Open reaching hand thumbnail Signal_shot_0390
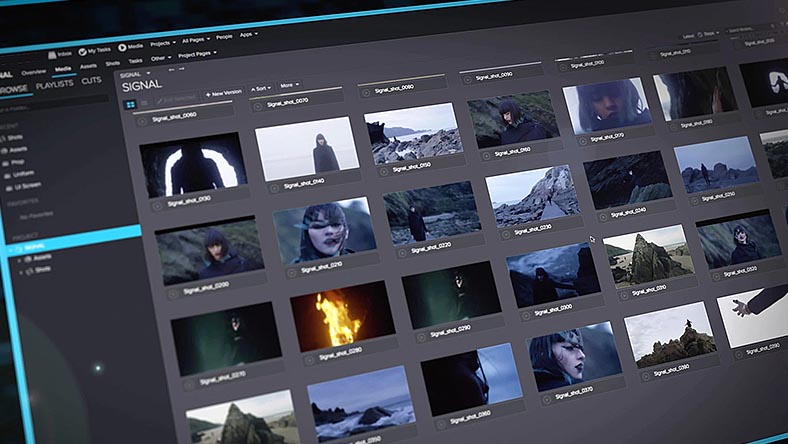Image resolution: width=788 pixels, height=444 pixels. click(x=753, y=318)
